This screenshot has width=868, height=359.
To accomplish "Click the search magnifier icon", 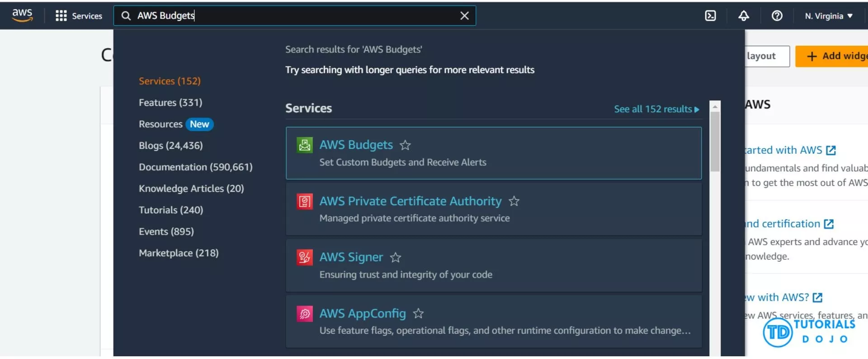I will click(x=126, y=16).
